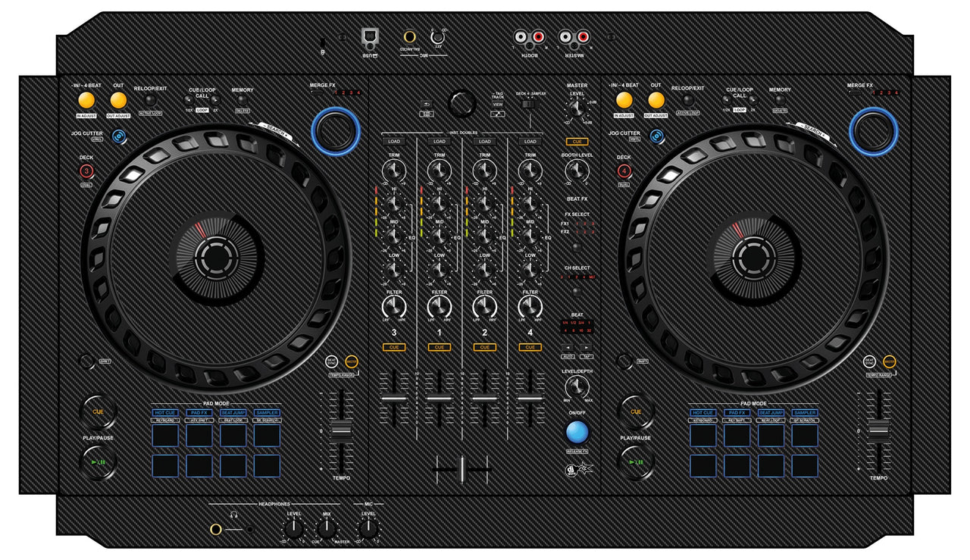Hit the left deck yellow OUT button
This screenshot has height=560, width=970.
click(118, 101)
